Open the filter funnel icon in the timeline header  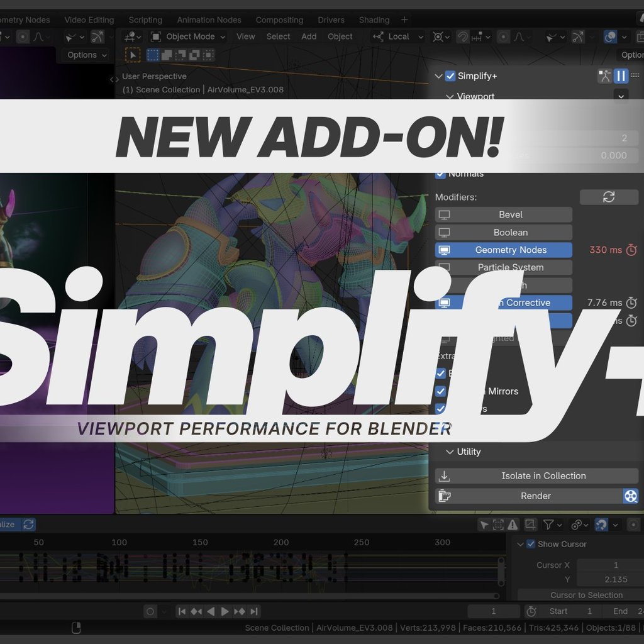[x=550, y=525]
